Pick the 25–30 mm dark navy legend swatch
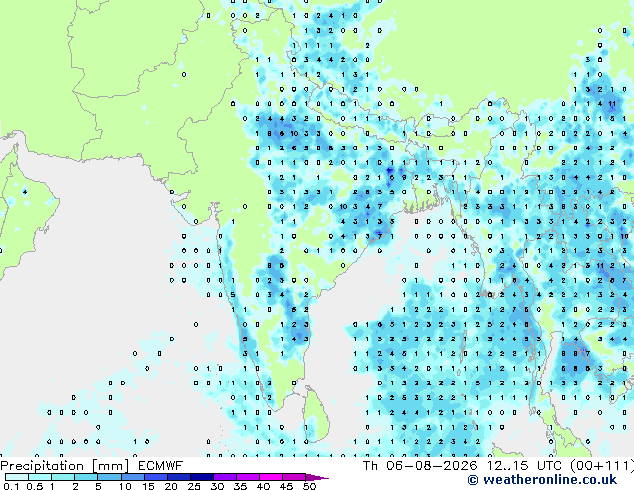 point(201,477)
